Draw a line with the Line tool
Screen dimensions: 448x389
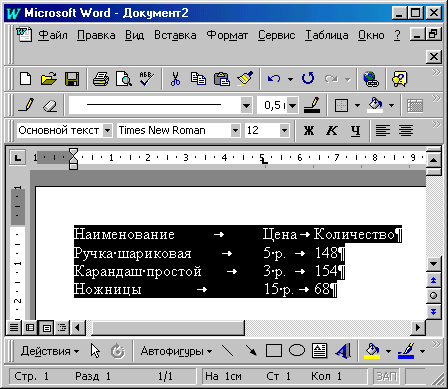228,351
